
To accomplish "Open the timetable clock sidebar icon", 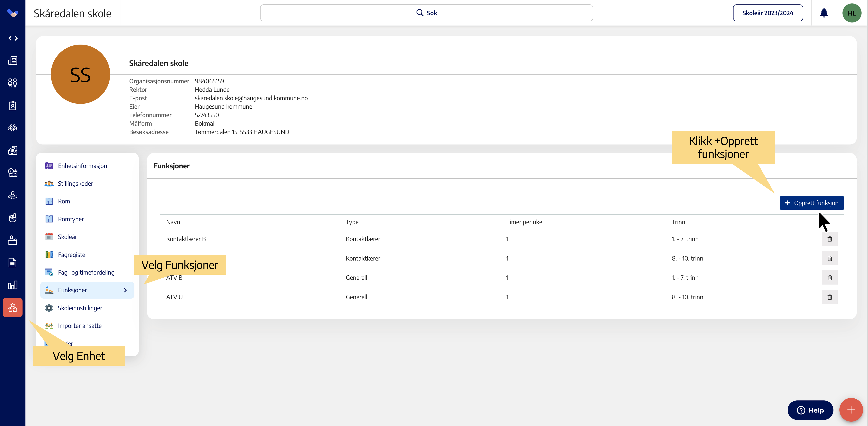I will 13,173.
